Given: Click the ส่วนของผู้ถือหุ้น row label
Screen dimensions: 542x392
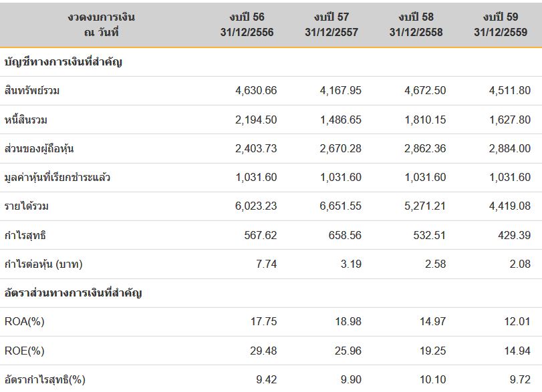Looking at the screenshot, I should (39, 148).
